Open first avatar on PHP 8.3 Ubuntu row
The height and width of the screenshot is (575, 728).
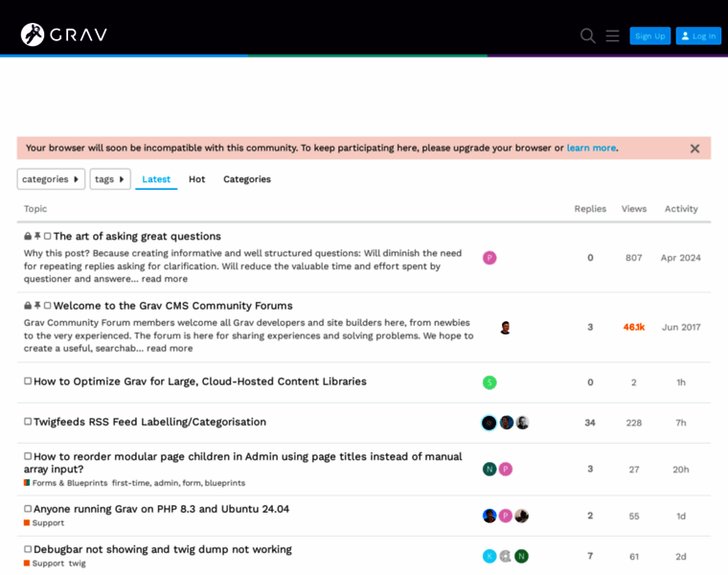489,516
